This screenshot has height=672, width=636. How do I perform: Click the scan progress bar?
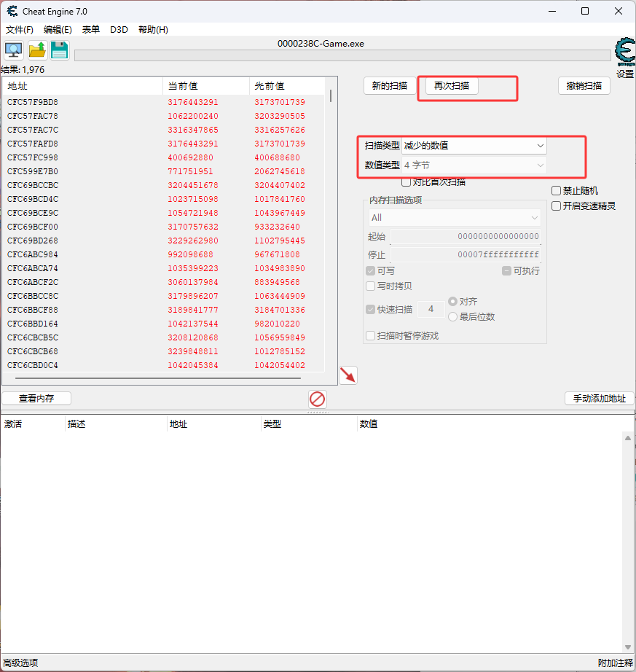pyautogui.click(x=342, y=55)
